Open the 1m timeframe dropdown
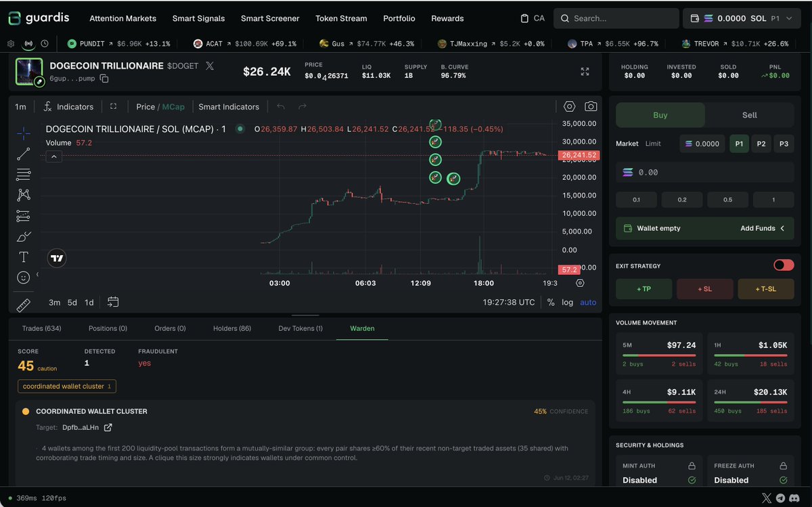Image resolution: width=812 pixels, height=507 pixels. [20, 106]
